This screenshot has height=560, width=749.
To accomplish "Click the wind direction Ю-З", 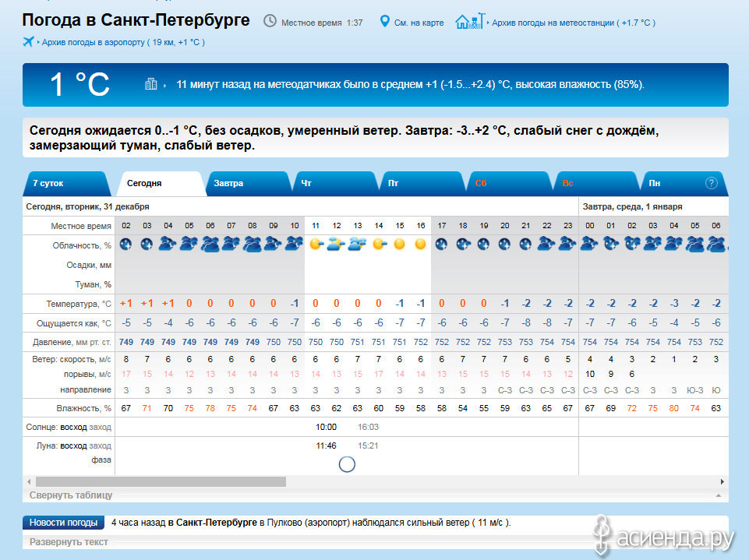I will coord(695,390).
